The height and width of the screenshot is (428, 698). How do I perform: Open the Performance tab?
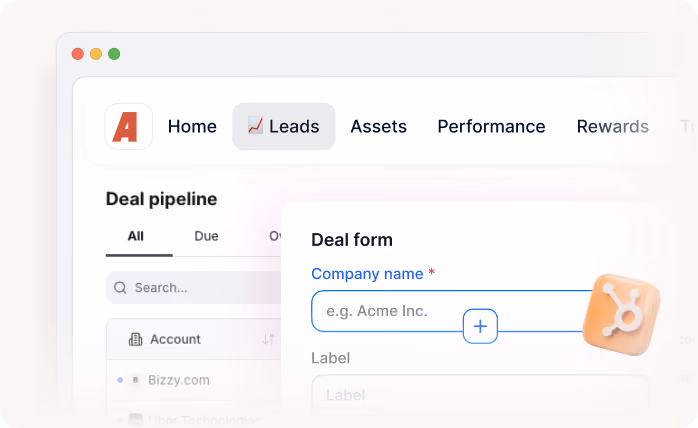click(x=491, y=126)
